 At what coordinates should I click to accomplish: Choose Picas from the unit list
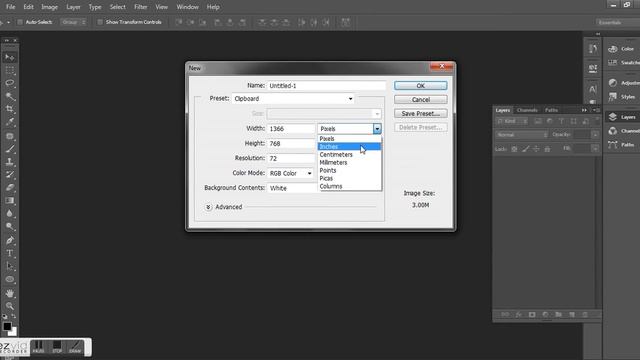click(x=349, y=178)
